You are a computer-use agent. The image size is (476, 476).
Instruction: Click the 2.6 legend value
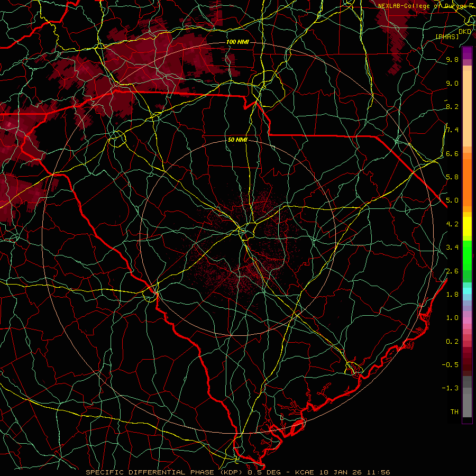click(452, 271)
